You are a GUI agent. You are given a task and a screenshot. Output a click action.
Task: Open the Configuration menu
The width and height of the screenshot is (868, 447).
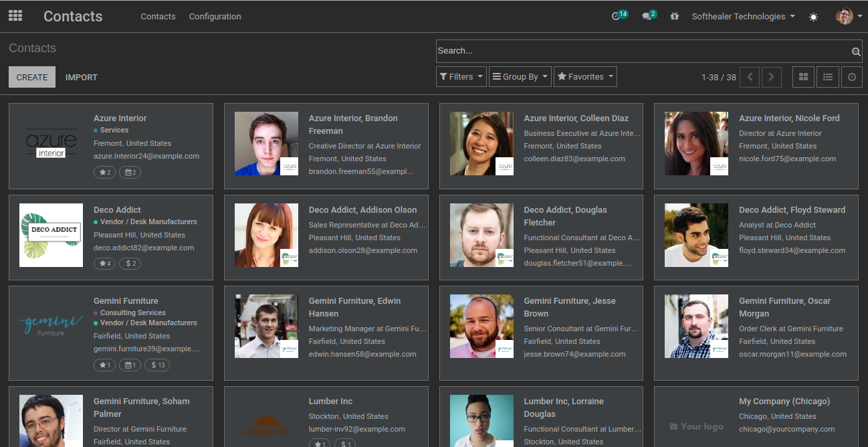click(215, 16)
